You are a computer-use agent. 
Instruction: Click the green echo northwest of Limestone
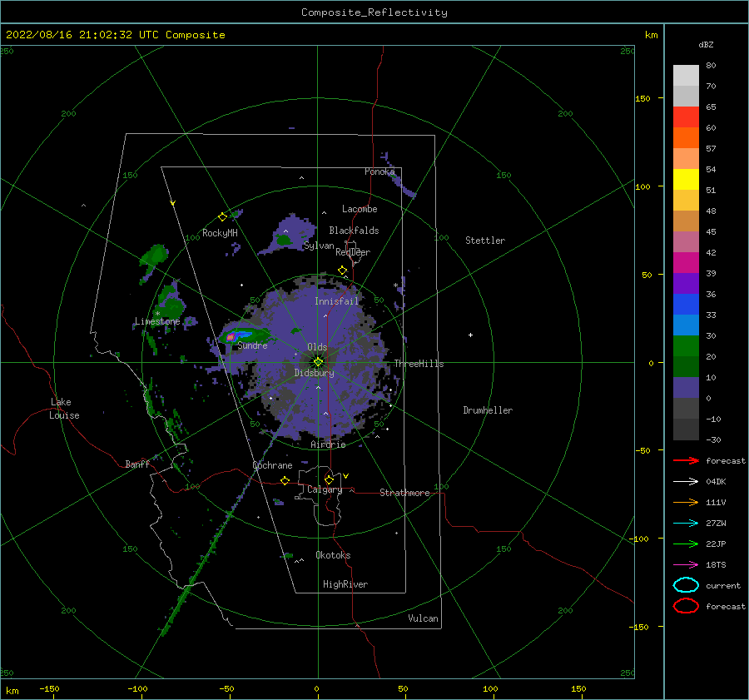coord(156,256)
